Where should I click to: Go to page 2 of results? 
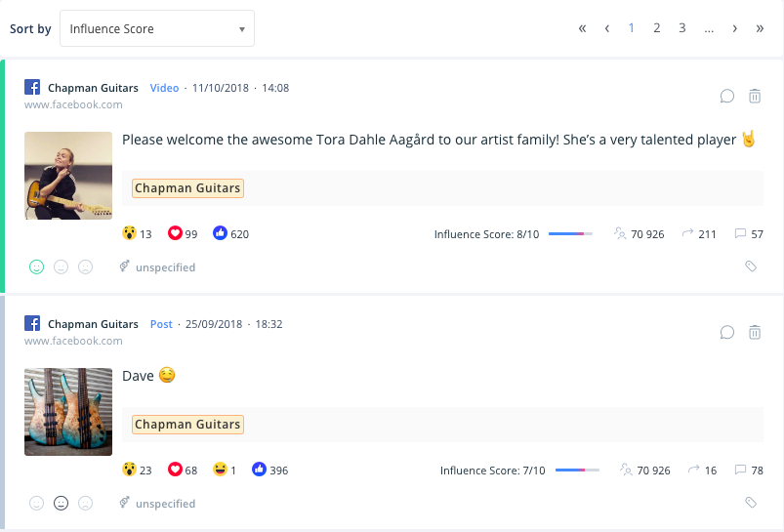click(x=656, y=28)
